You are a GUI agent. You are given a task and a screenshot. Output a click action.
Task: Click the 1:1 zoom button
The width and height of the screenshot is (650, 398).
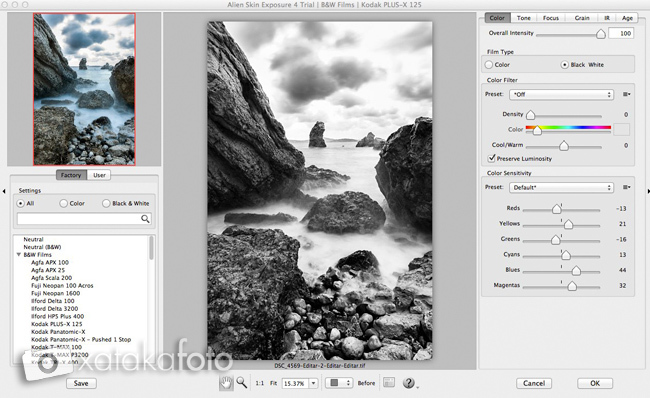[260, 383]
